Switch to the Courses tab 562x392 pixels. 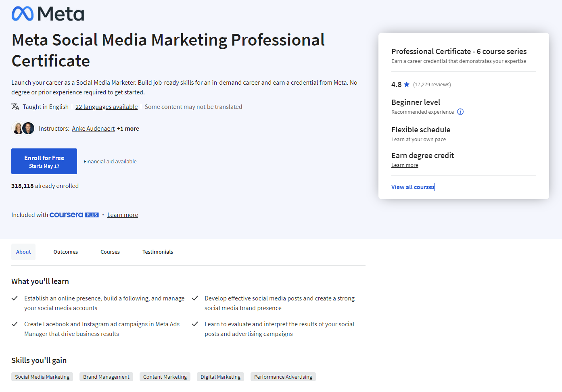[x=110, y=252]
